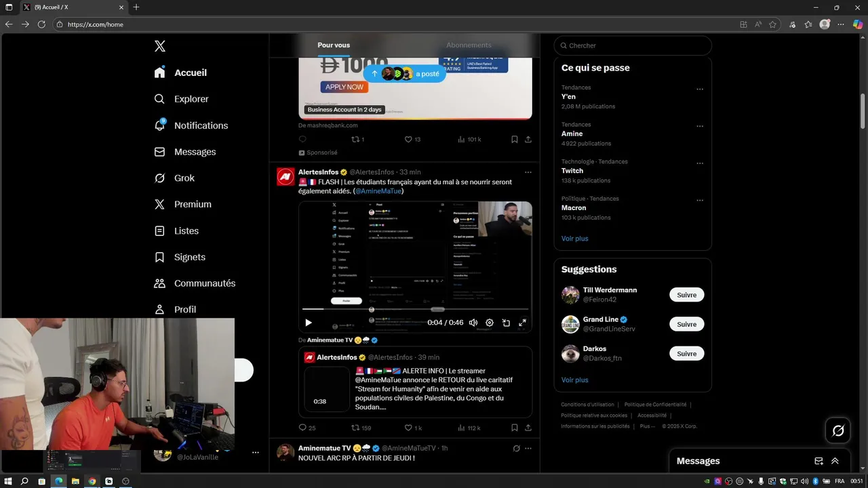Screen dimensions: 868x488
Task: Open the @AmineMaTue mention link
Action: (378, 191)
